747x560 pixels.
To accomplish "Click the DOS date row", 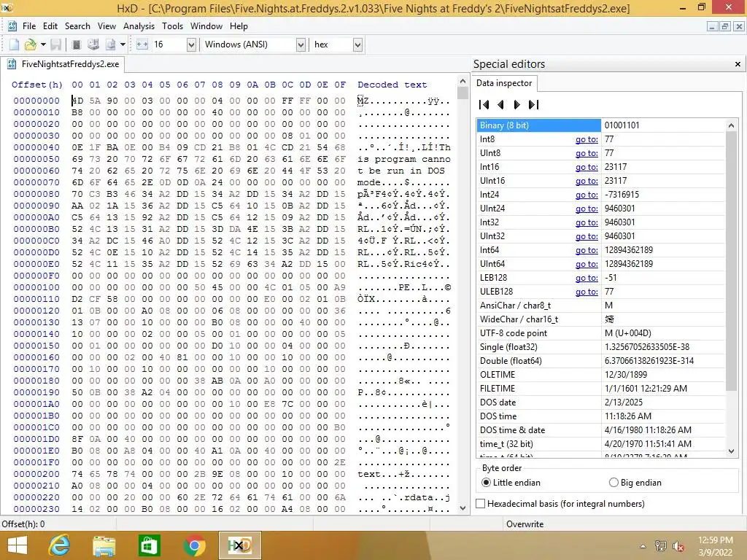I will 601,402.
